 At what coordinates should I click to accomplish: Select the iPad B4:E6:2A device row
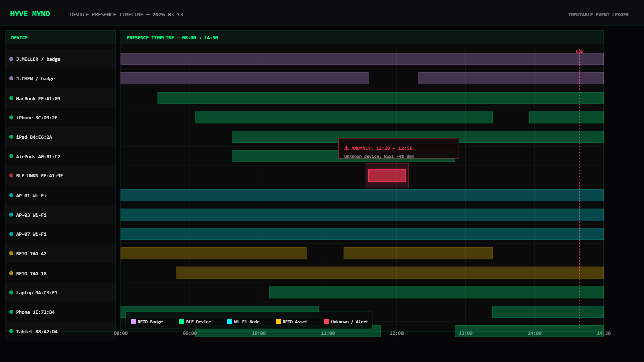click(x=60, y=137)
